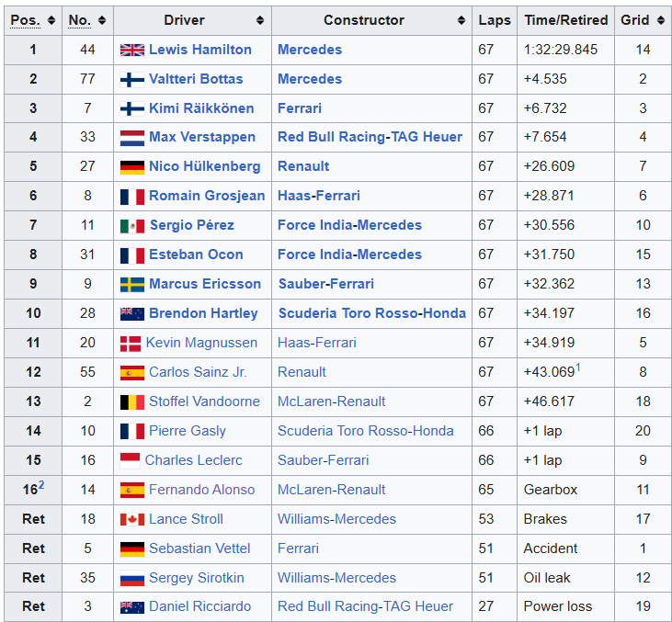This screenshot has width=672, height=622.
Task: Open the Max Verstappen driver link
Action: tap(202, 137)
